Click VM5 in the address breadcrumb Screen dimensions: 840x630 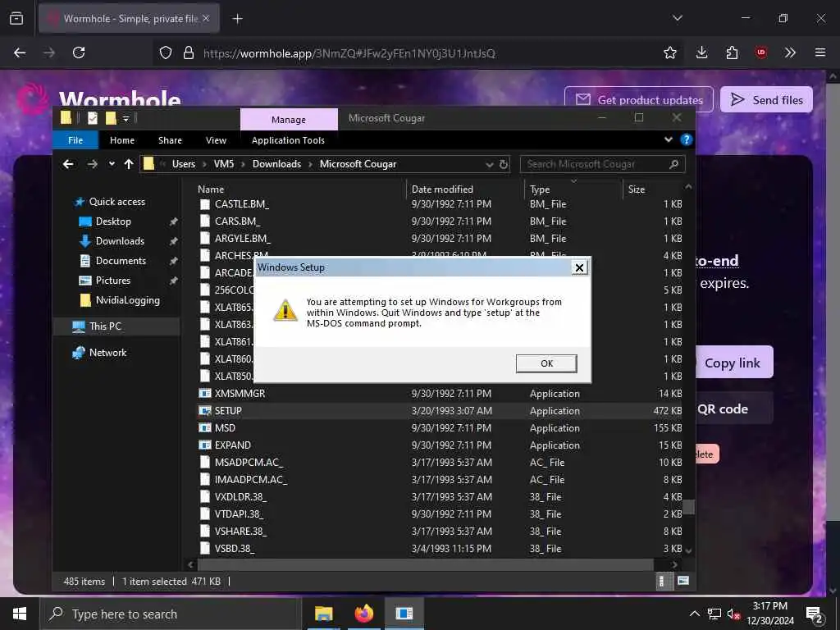[224, 164]
